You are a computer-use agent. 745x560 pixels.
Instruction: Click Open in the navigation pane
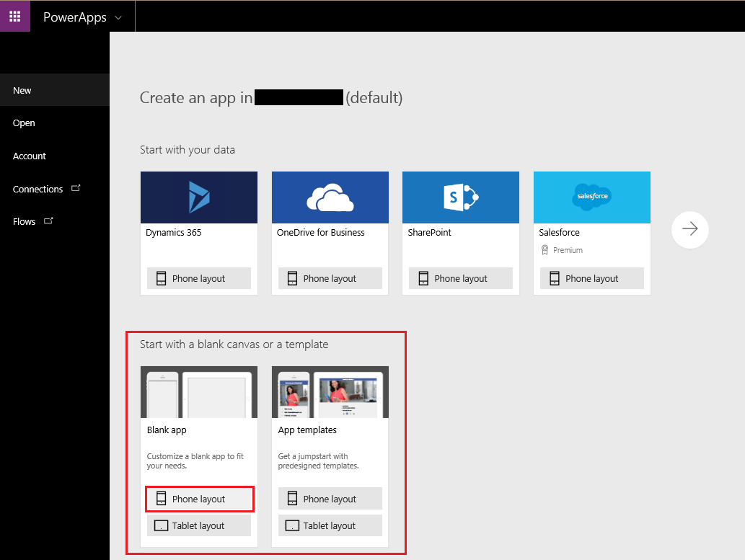(x=23, y=123)
